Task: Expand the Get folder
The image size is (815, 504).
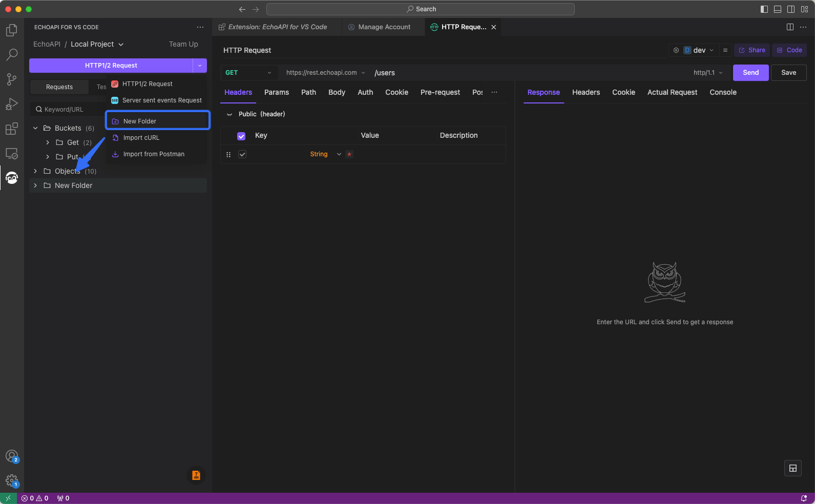Action: point(48,142)
